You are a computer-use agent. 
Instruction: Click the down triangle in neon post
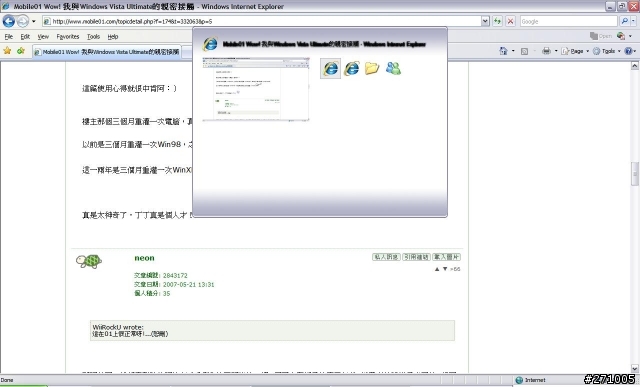tap(445, 269)
